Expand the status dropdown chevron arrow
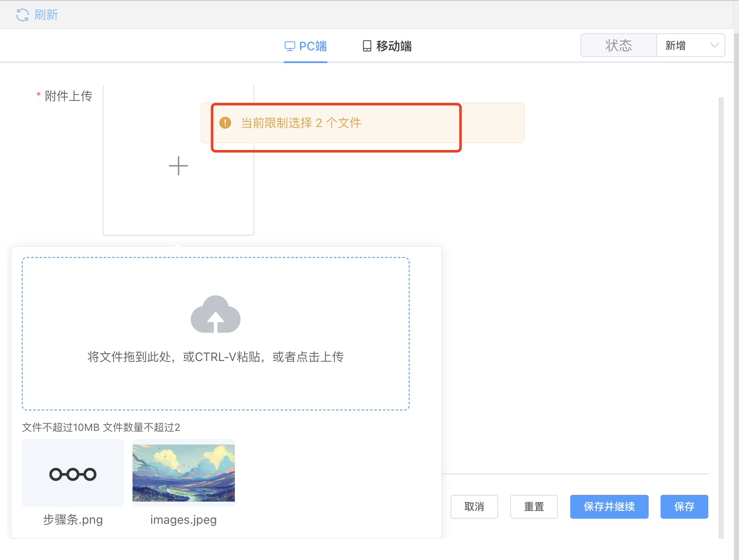This screenshot has width=739, height=560. click(x=714, y=45)
